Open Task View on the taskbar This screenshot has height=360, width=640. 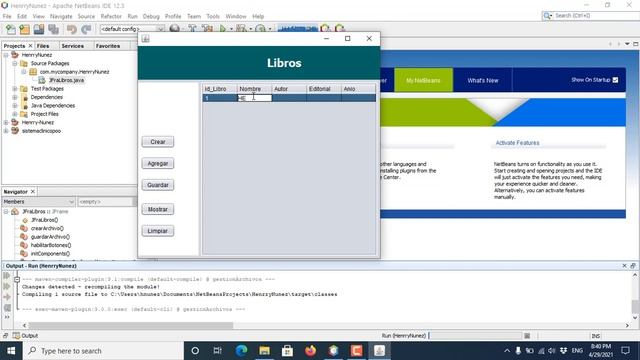[218, 351]
